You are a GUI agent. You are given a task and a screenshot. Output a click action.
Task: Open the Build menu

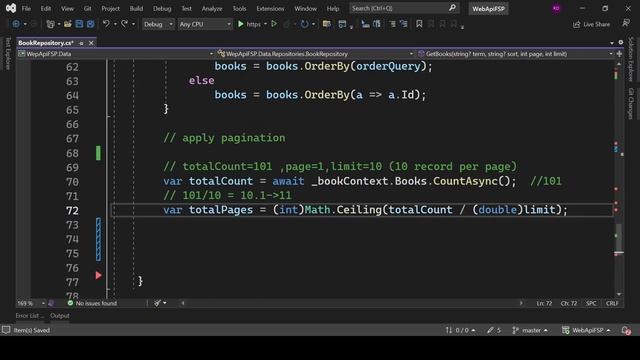point(136,9)
